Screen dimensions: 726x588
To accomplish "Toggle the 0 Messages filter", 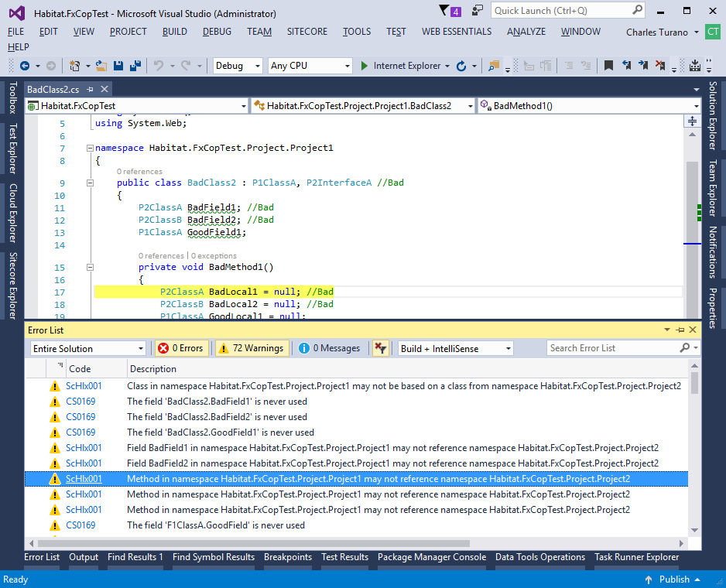I will pyautogui.click(x=329, y=348).
